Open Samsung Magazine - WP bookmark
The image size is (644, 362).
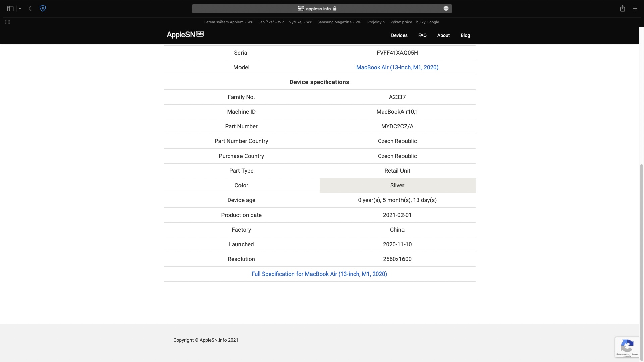339,22
